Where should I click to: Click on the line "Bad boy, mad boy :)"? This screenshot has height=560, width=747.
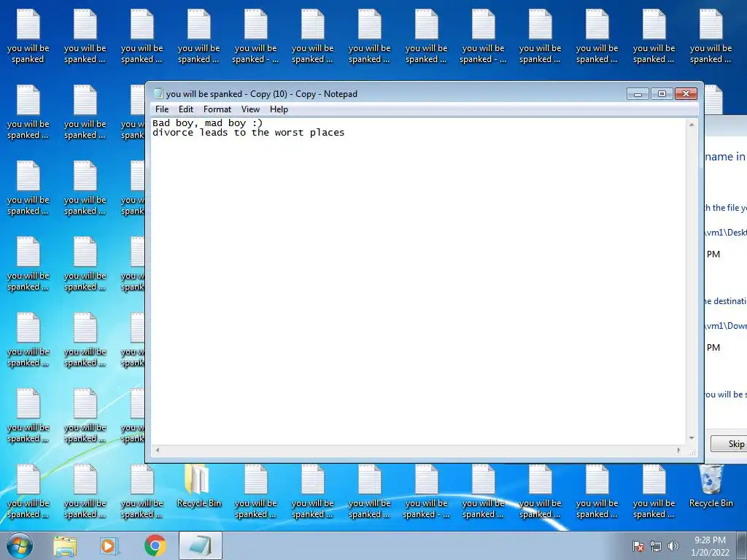pos(208,123)
